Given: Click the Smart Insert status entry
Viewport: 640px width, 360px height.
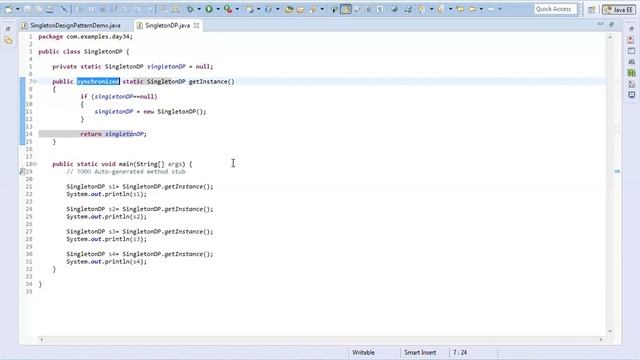Looking at the screenshot, I should [x=420, y=352].
